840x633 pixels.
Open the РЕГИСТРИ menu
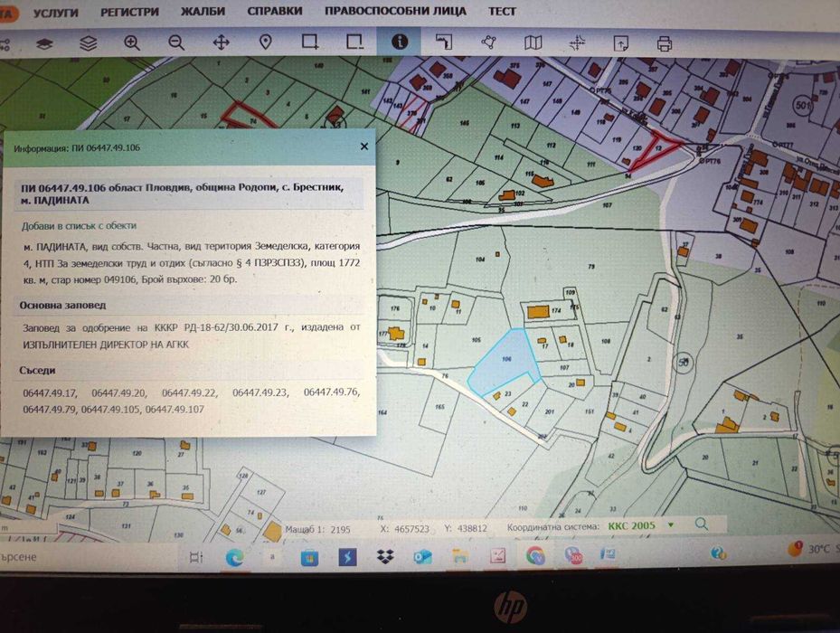pyautogui.click(x=129, y=12)
